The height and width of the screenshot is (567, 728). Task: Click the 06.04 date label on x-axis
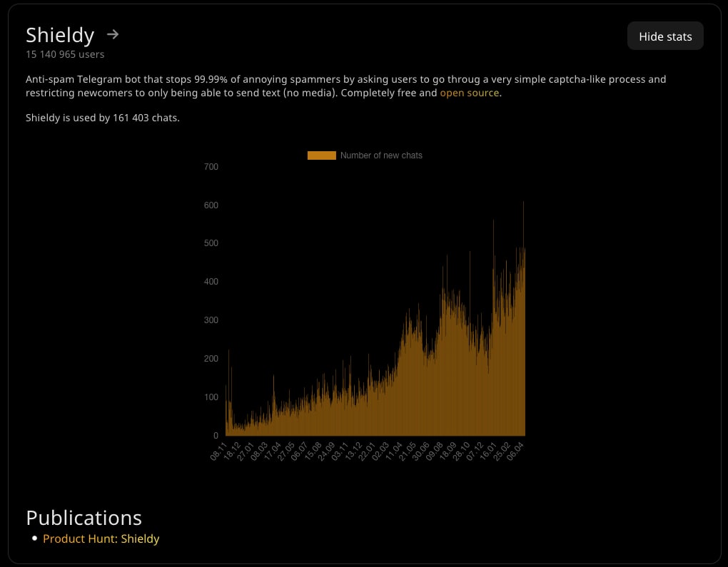click(515, 451)
